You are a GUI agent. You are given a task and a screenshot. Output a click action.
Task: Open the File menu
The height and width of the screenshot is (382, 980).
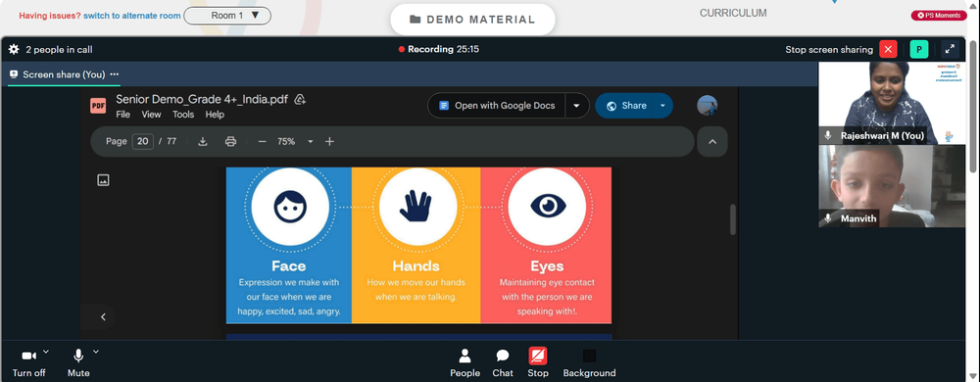[123, 115]
